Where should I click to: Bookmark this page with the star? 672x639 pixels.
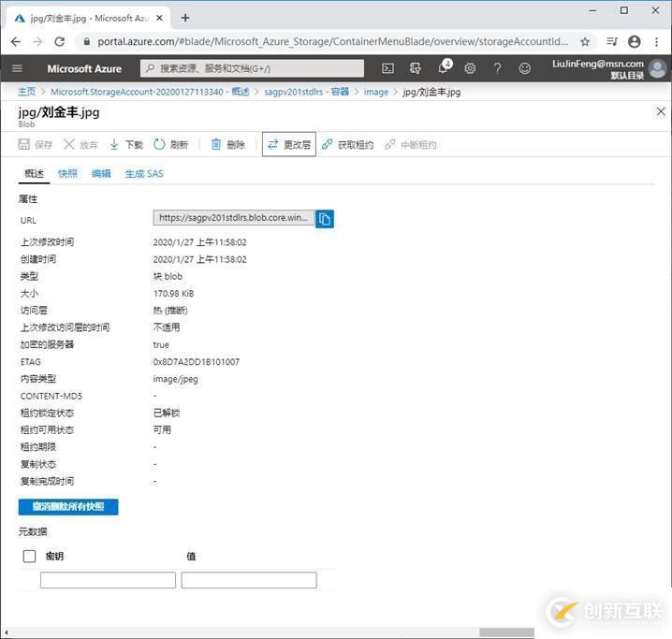(585, 41)
